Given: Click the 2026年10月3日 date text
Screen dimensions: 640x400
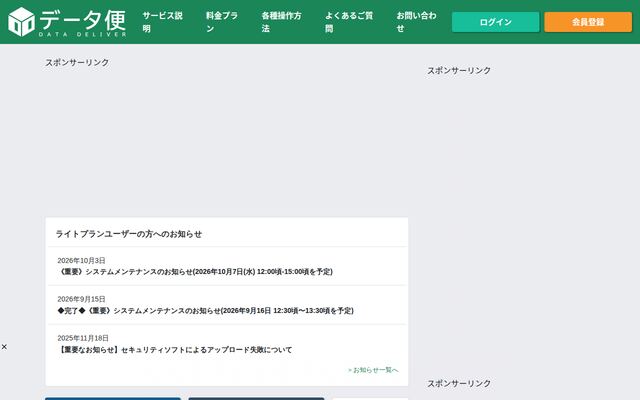Looking at the screenshot, I should (x=81, y=260).
